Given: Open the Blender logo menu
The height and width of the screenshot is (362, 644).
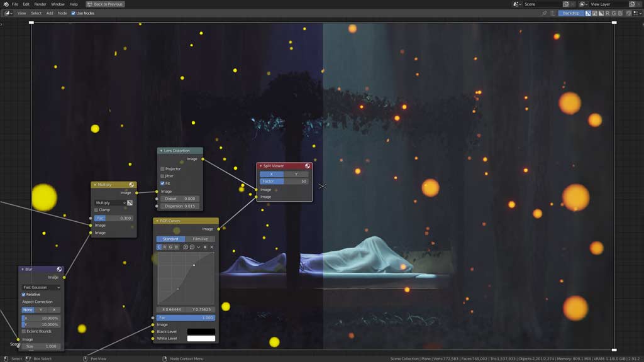Looking at the screenshot, I should [x=6, y=4].
